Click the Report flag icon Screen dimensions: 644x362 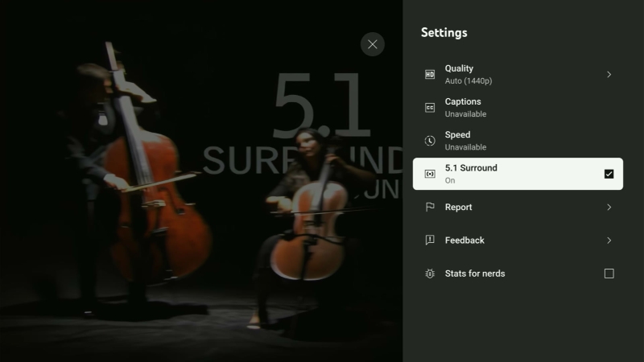430,208
